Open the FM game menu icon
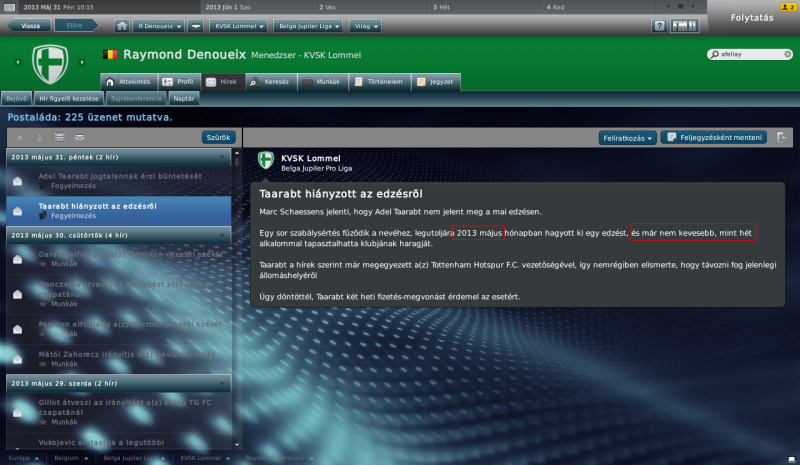Image resolution: width=800 pixels, height=465 pixels. coord(684,26)
